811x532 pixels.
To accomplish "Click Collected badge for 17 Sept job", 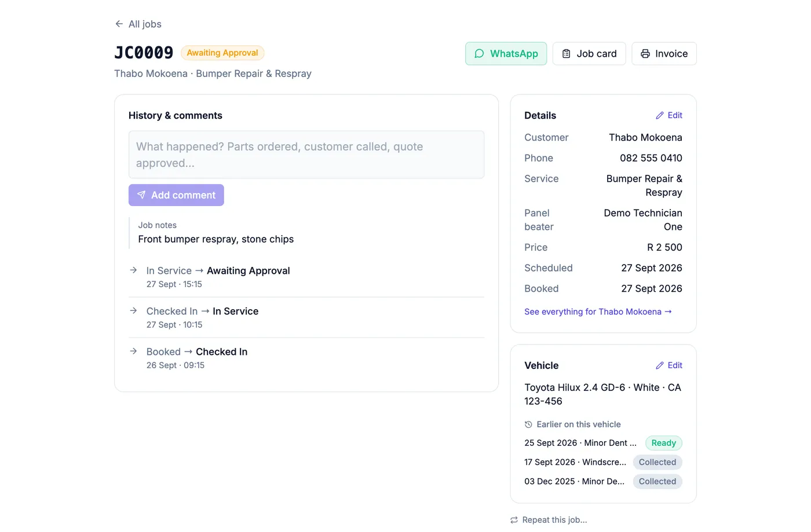I will (657, 462).
